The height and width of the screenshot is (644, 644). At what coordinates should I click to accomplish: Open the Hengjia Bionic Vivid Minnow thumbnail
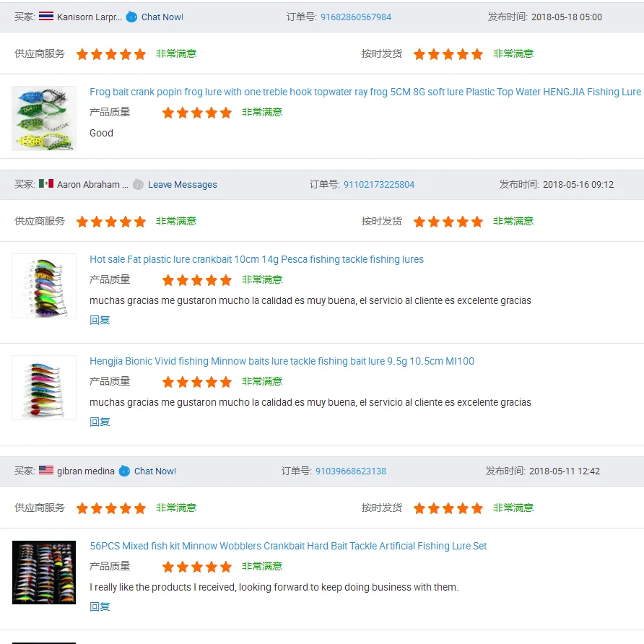pos(44,388)
